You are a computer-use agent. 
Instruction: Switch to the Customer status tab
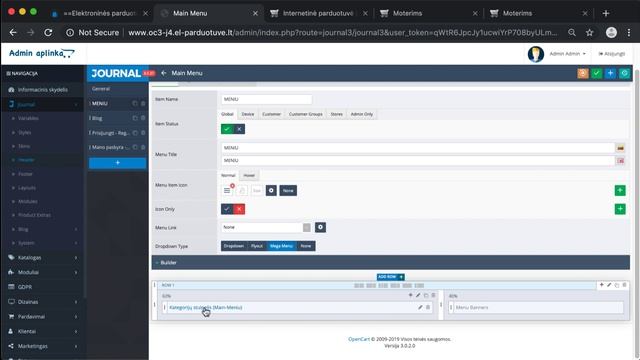pos(271,114)
